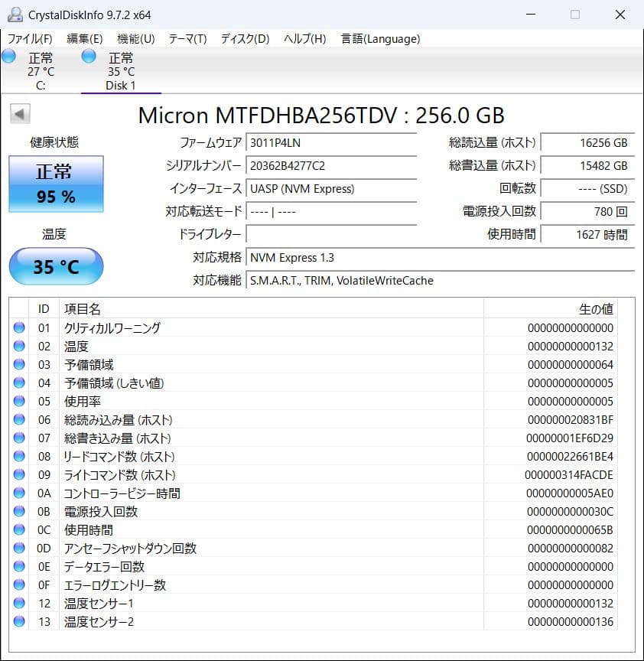Click the 使用時間 value 1627 時間

pos(587,234)
